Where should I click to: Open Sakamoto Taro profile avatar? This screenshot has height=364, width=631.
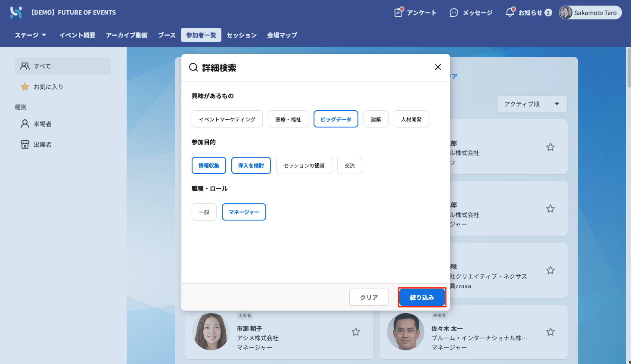tap(566, 12)
